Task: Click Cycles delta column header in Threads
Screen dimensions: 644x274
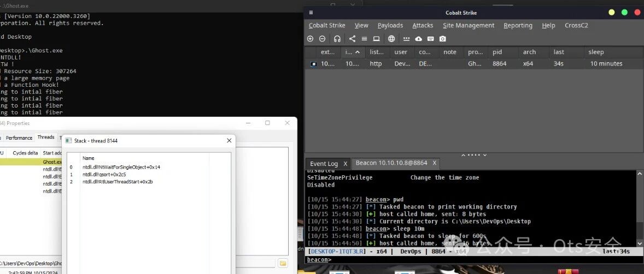Action: coord(25,153)
